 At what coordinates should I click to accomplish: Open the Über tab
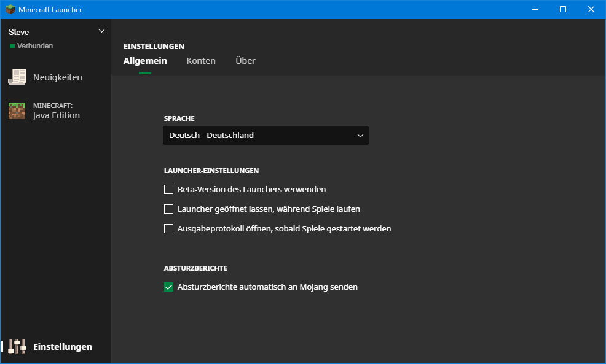(x=245, y=61)
